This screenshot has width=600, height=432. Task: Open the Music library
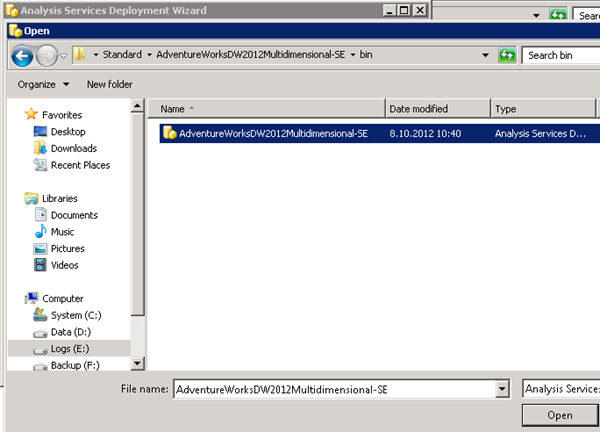tap(62, 232)
